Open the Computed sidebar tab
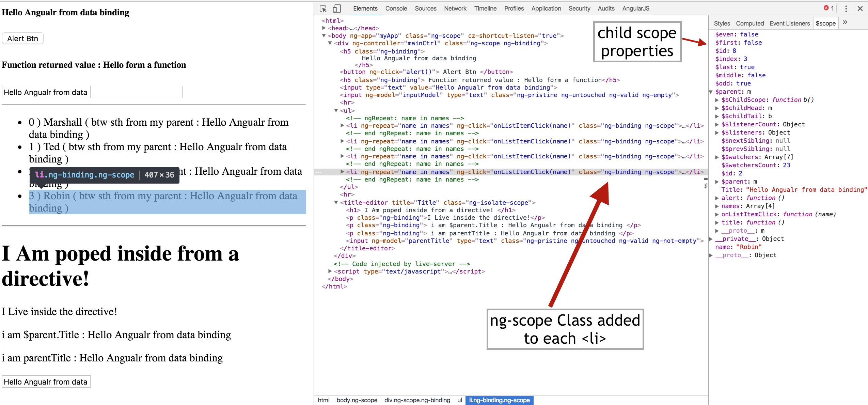Image resolution: width=868 pixels, height=405 pixels. click(x=750, y=24)
